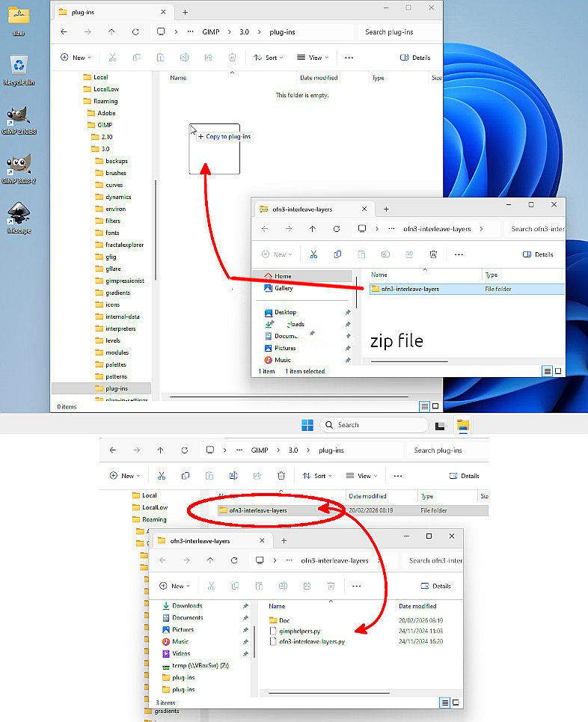Click the GIMP breadcrumb in the top plug-ins address bar
Viewport: 588px width, 722px height.
click(210, 31)
